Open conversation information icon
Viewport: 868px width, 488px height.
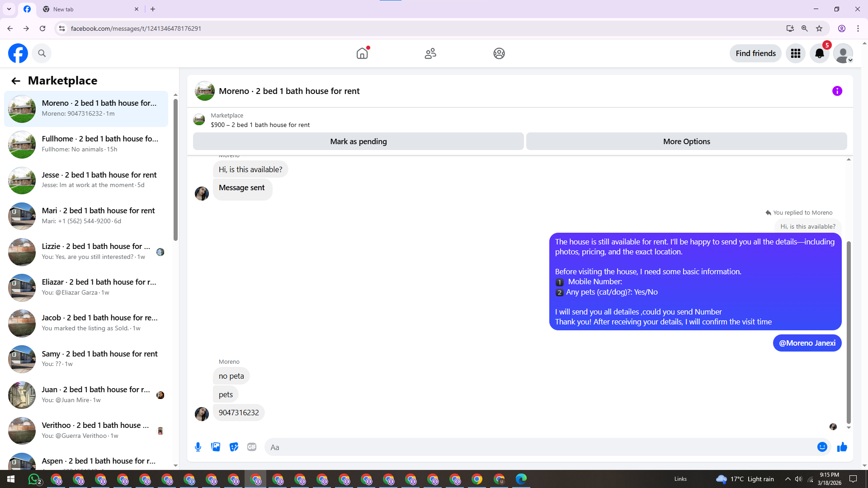pyautogui.click(x=837, y=91)
